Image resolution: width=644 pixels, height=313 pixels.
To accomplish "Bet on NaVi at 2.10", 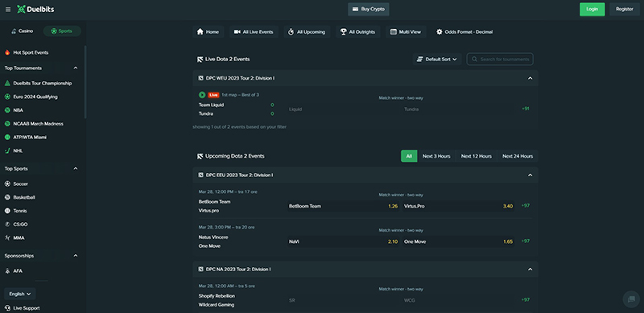I will point(344,241).
